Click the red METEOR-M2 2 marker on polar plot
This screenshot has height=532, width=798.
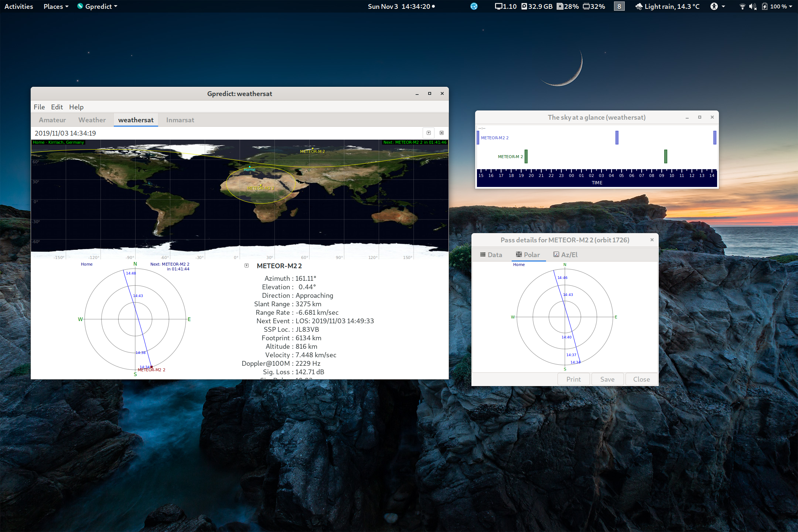151,367
